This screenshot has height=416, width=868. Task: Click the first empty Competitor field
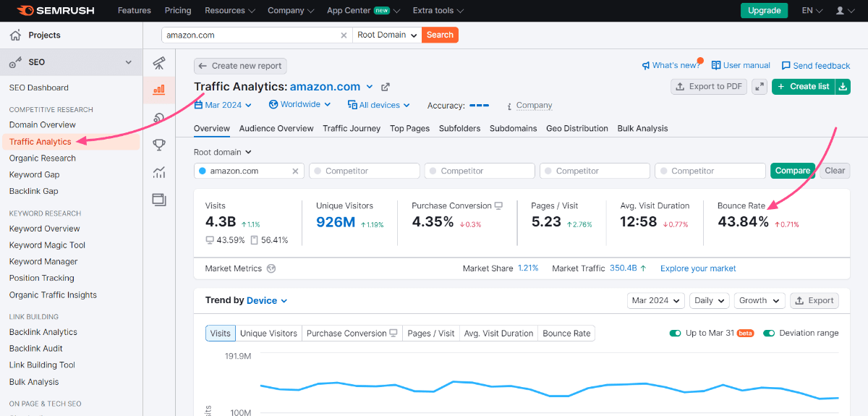(x=365, y=171)
